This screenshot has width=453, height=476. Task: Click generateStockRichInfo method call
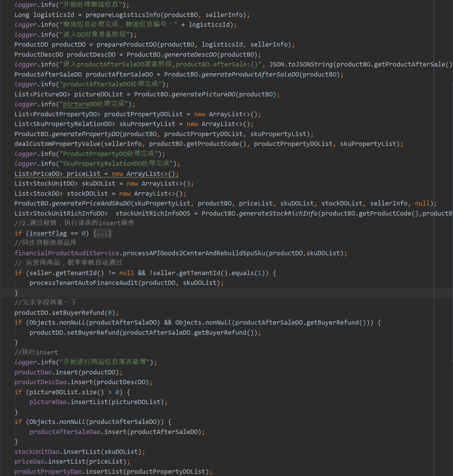(x=278, y=214)
